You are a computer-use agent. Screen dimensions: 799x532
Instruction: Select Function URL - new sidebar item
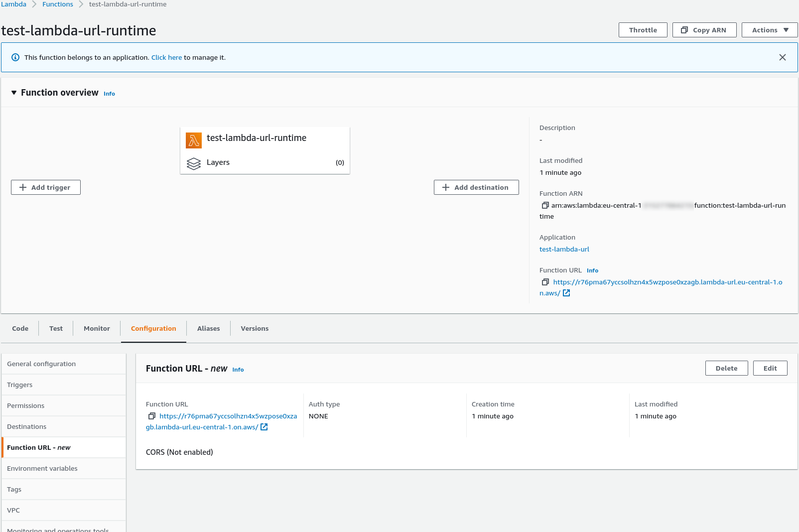(64, 447)
